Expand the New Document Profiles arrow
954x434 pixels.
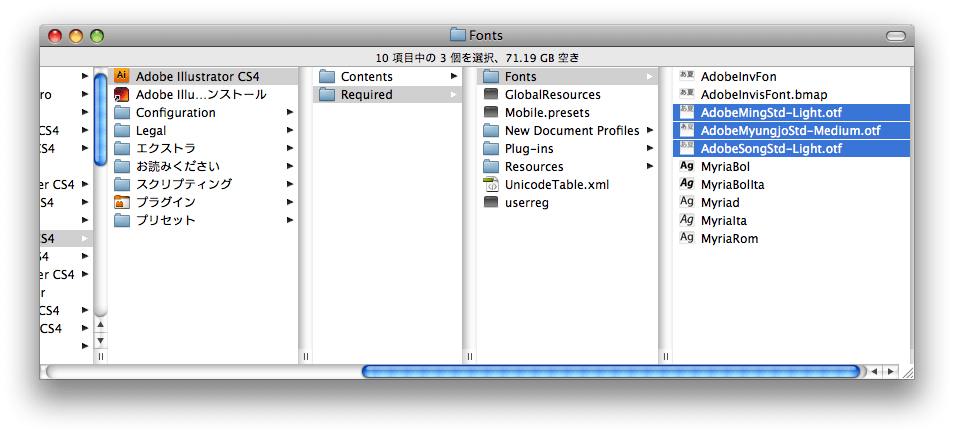tap(650, 131)
